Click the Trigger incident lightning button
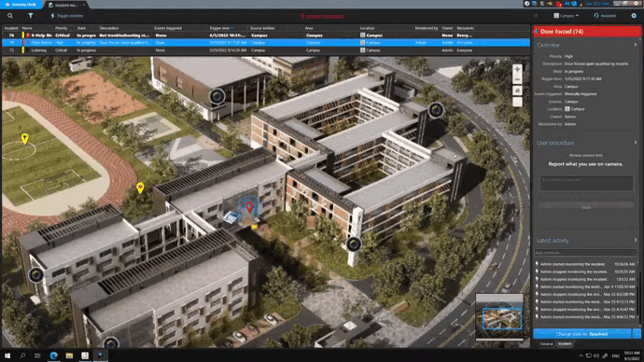Screen dimensions: 644x362 (67, 16)
